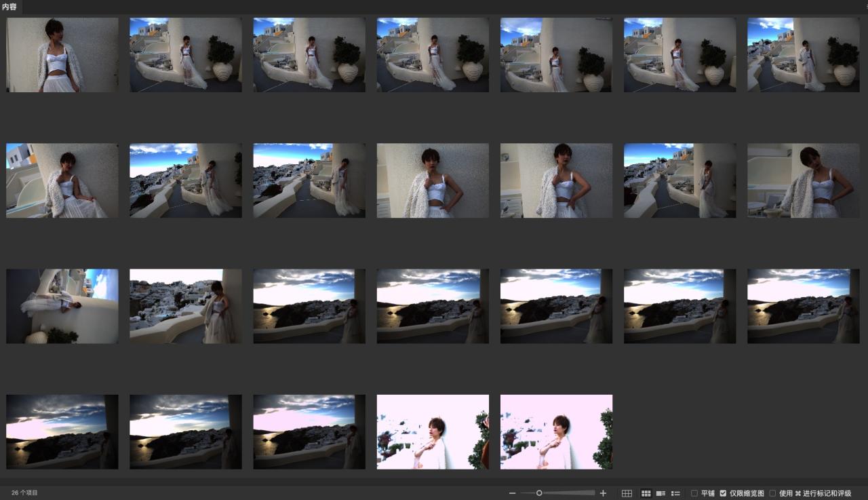
Task: Select the 内容 panel tab
Action: (9, 7)
